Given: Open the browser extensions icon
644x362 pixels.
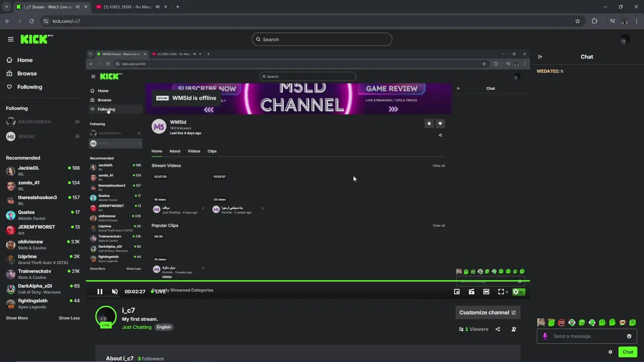Looking at the screenshot, I should [x=595, y=21].
